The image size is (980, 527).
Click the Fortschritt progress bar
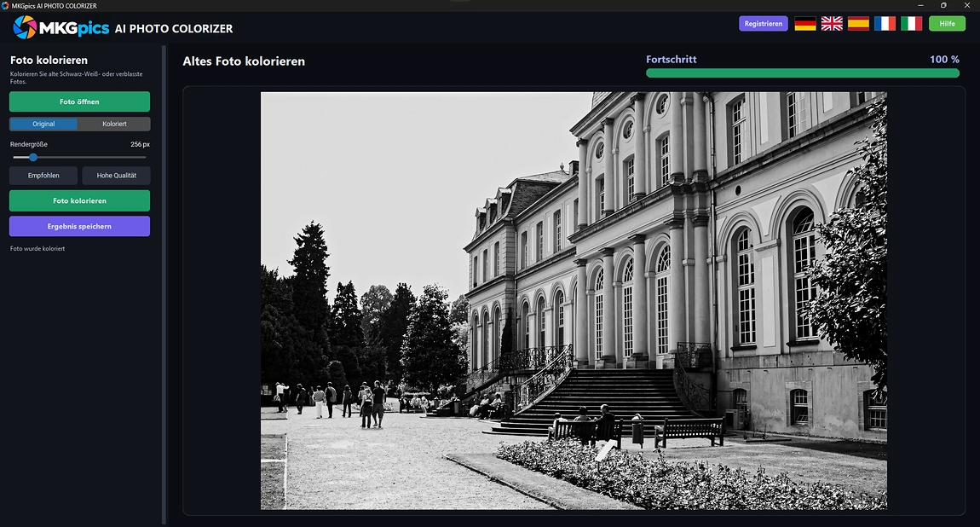803,73
